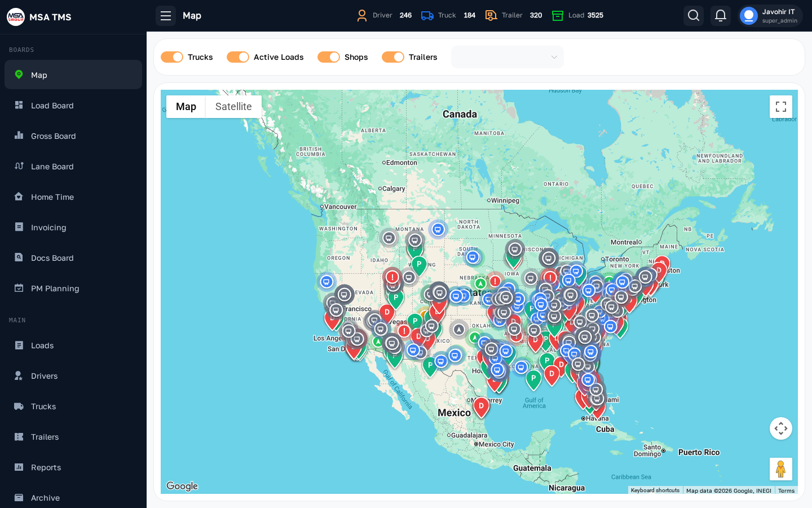Toggle the Trucks switch
Screen dimensions: 812x508
172,57
